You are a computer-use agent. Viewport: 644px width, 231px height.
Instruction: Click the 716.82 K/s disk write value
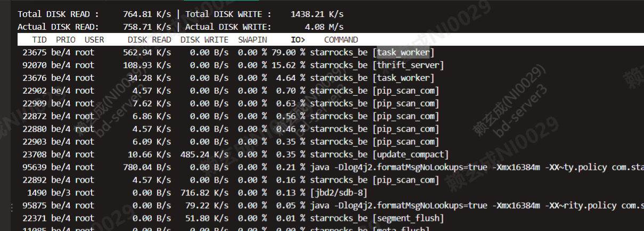(x=205, y=193)
